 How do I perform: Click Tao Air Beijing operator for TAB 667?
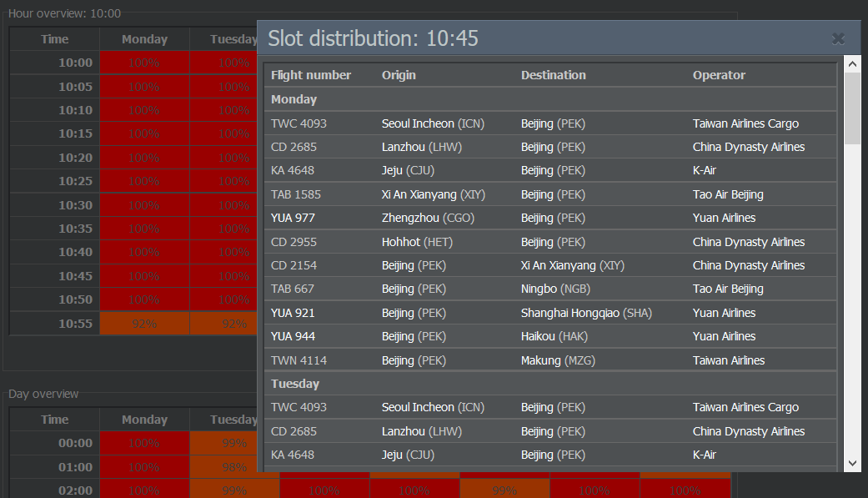(728, 289)
